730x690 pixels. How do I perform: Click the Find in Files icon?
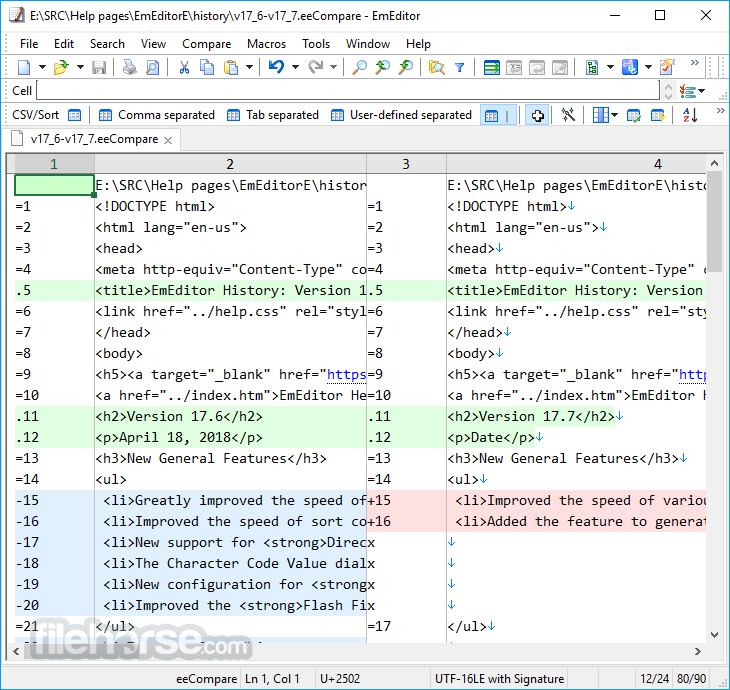coord(436,68)
